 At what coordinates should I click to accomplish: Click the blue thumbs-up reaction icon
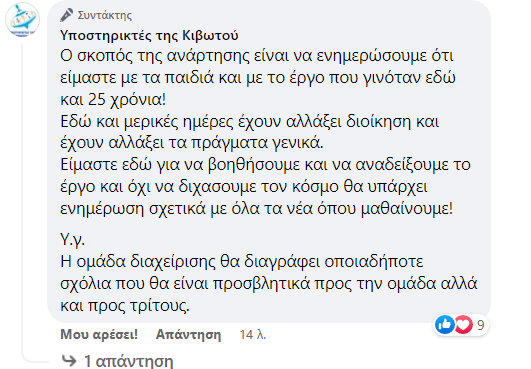click(445, 325)
